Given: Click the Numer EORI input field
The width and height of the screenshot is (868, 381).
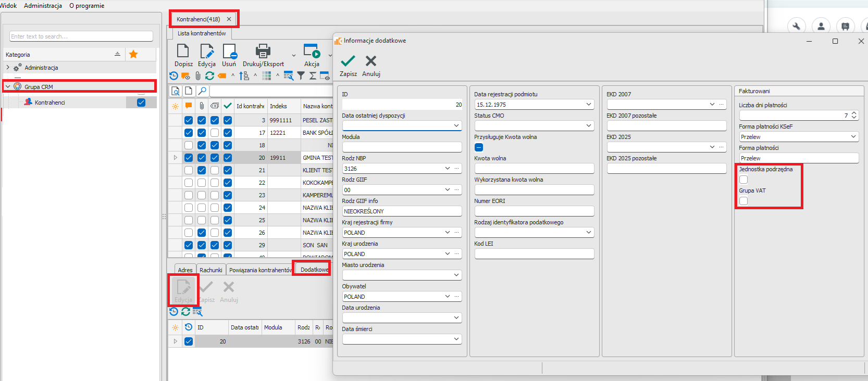Looking at the screenshot, I should 534,211.
